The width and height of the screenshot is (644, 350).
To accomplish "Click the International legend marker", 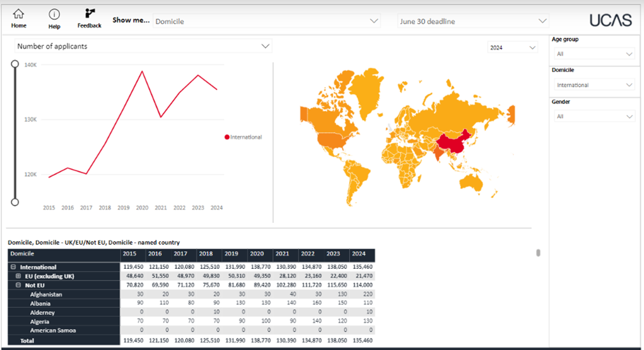I will pos(227,137).
